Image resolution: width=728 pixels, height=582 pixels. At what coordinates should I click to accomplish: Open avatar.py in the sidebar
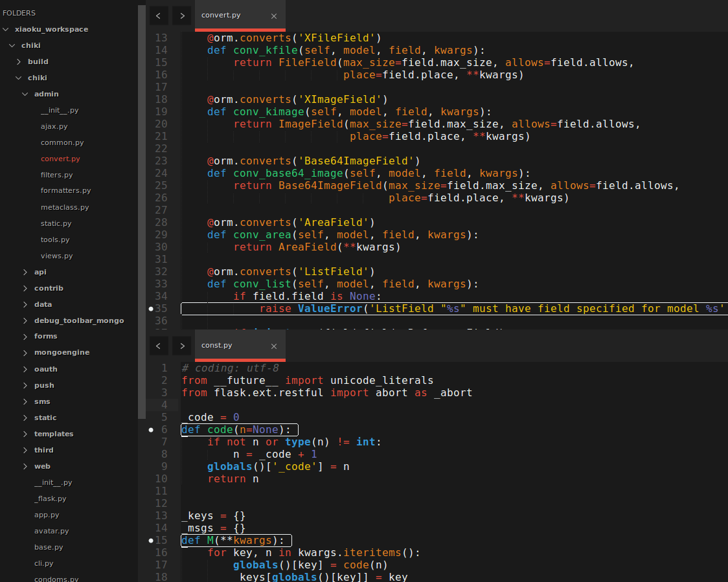(52, 532)
